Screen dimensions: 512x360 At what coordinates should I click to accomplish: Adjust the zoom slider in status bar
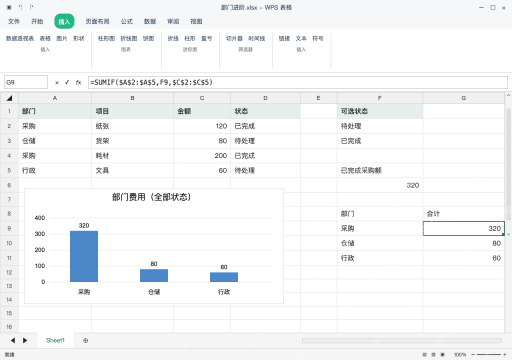point(489,355)
